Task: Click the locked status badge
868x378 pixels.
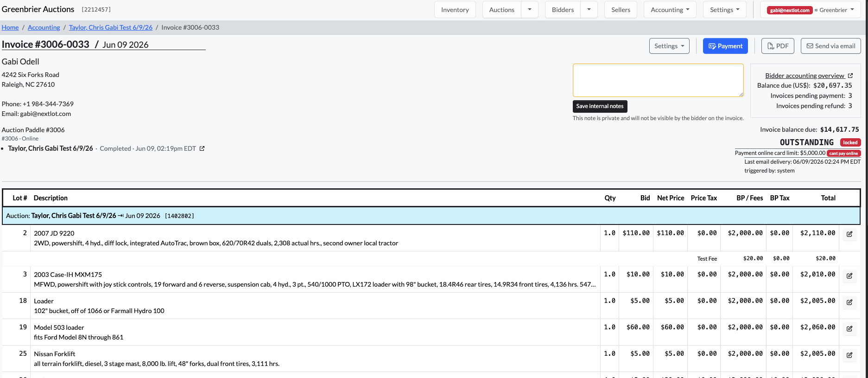Action: coord(850,142)
